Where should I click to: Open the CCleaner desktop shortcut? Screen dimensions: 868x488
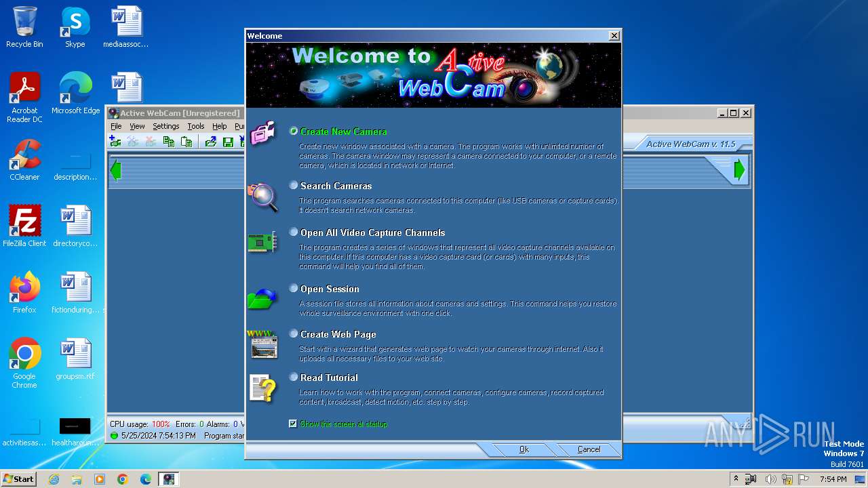(24, 160)
